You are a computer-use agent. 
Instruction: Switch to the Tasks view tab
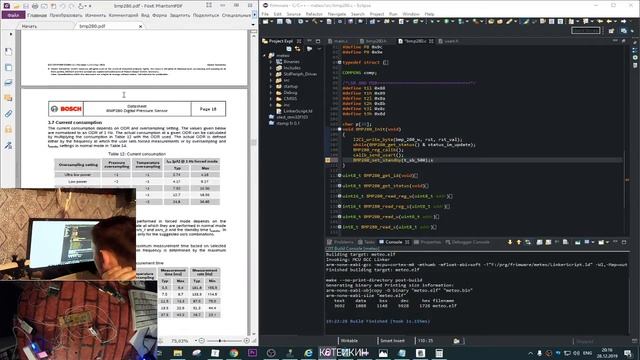tap(367, 242)
